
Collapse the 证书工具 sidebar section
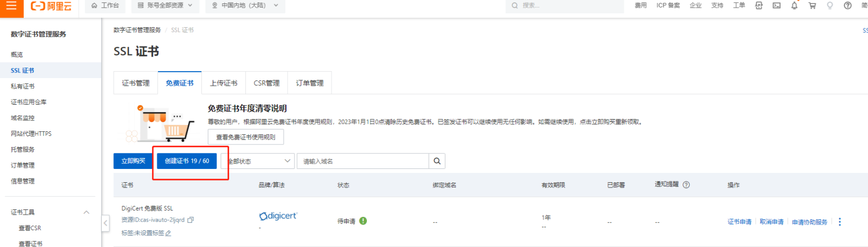click(x=86, y=212)
